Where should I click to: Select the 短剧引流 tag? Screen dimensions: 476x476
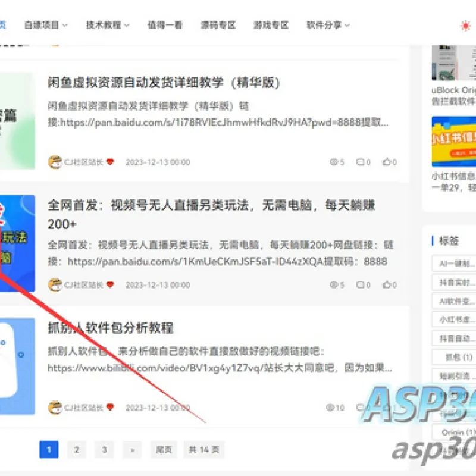454,376
